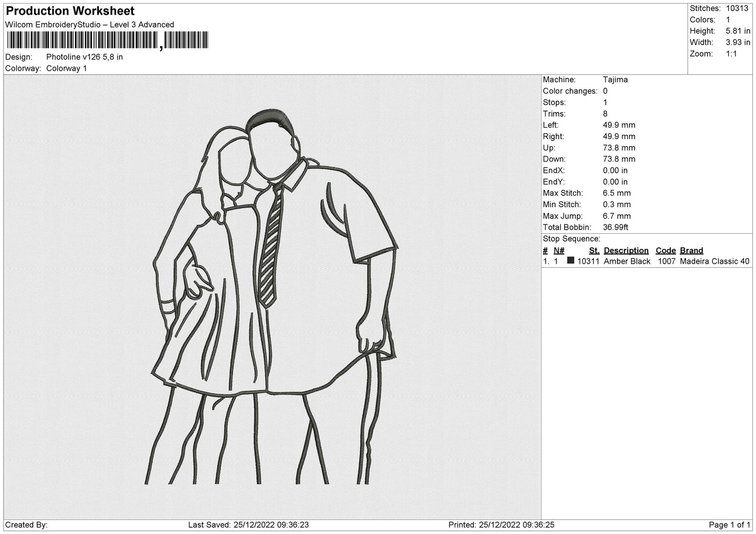The height and width of the screenshot is (534, 756).
Task: Click the EndX value 0.00 in
Action: click(x=615, y=171)
